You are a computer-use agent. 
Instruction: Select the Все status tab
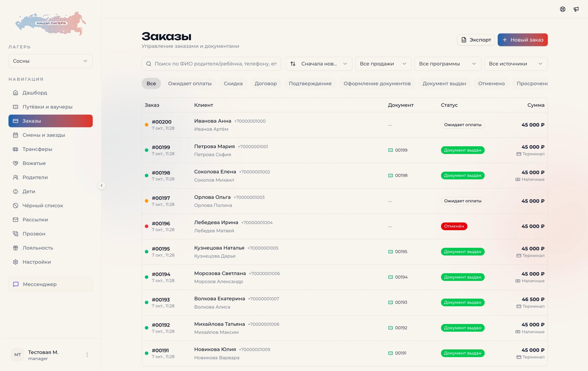(x=151, y=84)
